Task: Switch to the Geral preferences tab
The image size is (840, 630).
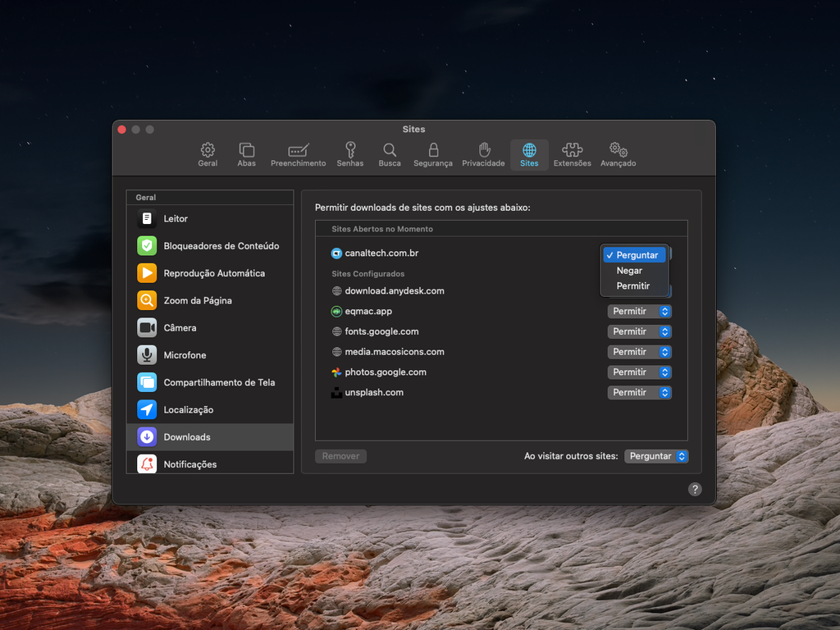Action: point(208,155)
